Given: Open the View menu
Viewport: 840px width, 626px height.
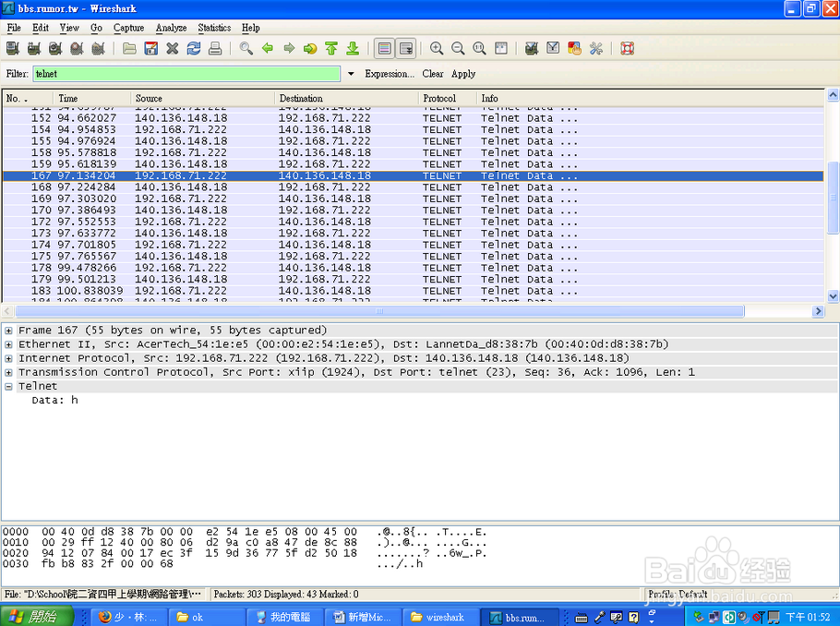Looking at the screenshot, I should tap(69, 28).
